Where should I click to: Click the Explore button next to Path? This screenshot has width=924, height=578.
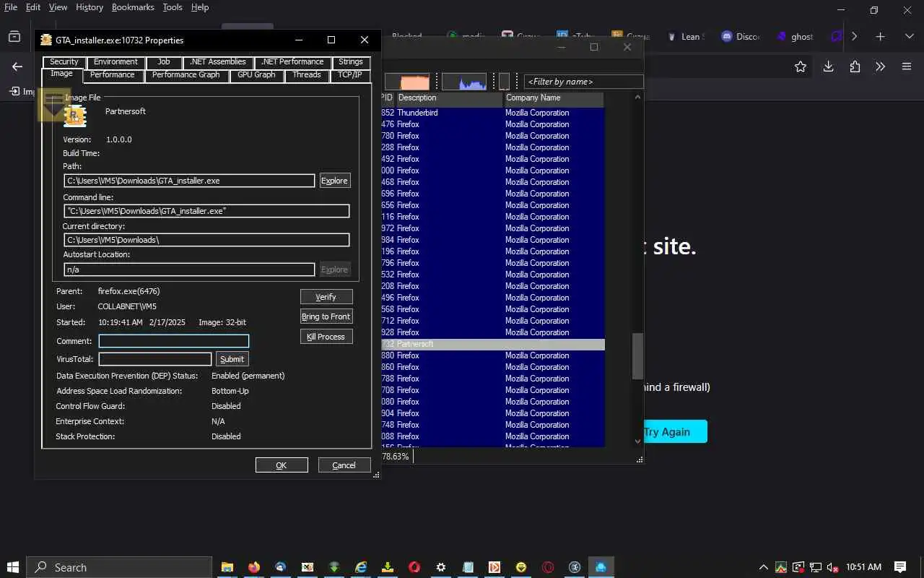[x=335, y=181]
